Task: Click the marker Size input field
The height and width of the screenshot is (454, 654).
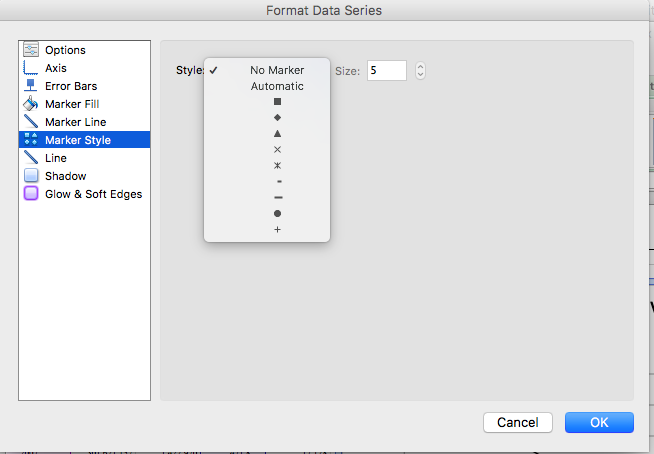Action: (386, 70)
